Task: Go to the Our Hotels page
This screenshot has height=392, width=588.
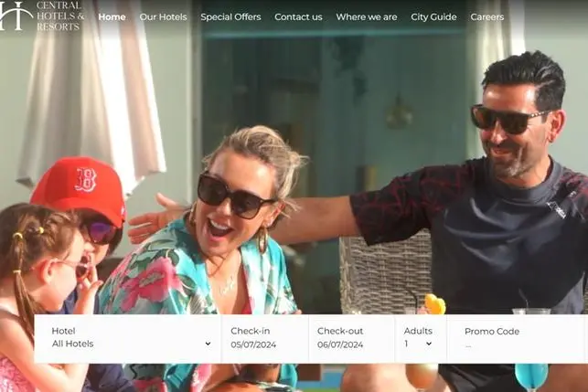Action: pos(163,16)
